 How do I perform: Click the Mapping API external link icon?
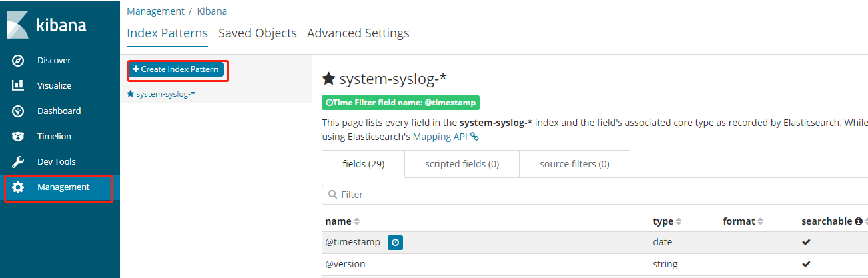474,136
